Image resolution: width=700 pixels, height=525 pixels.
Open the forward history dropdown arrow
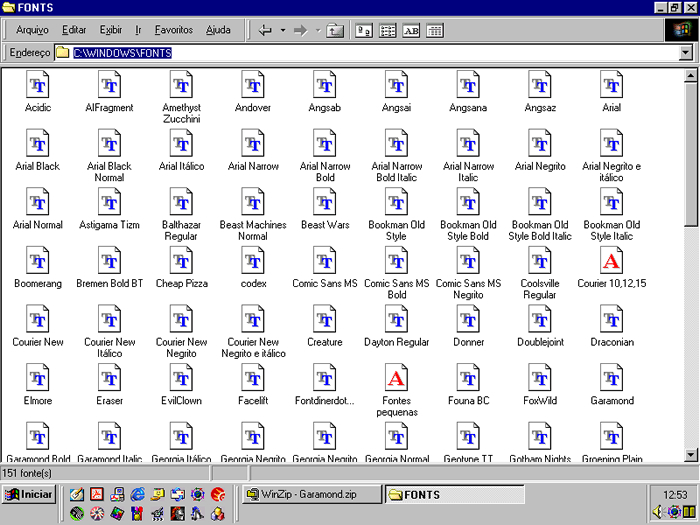pyautogui.click(x=318, y=30)
